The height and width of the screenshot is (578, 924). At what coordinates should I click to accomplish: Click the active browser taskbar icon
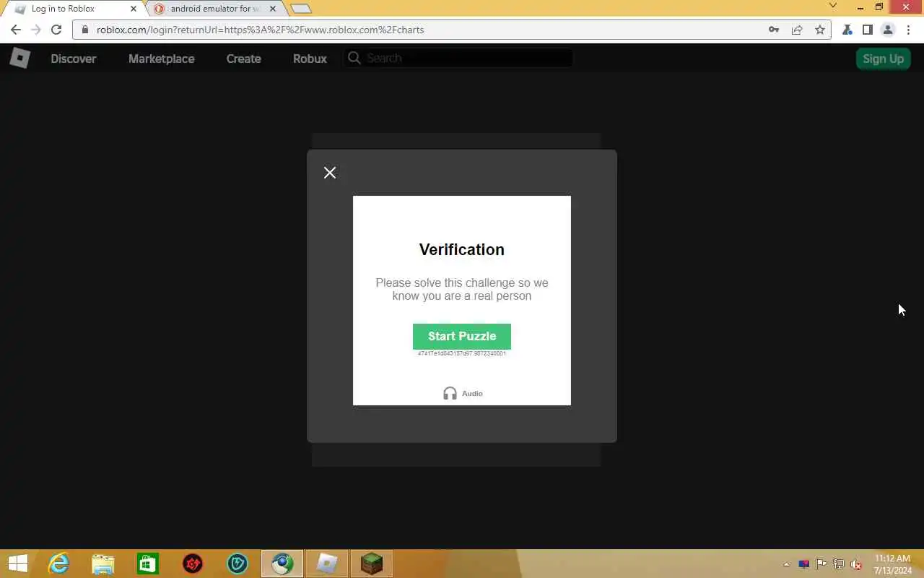pos(282,564)
